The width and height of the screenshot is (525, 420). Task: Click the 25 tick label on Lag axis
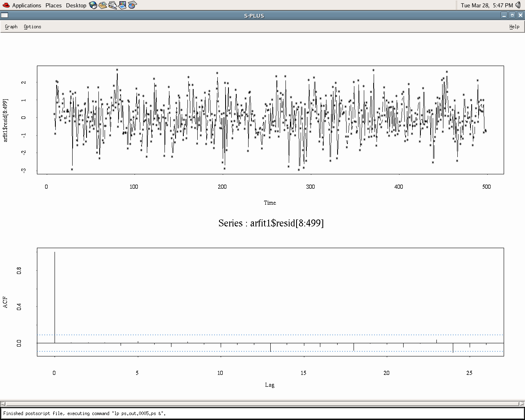469,373
